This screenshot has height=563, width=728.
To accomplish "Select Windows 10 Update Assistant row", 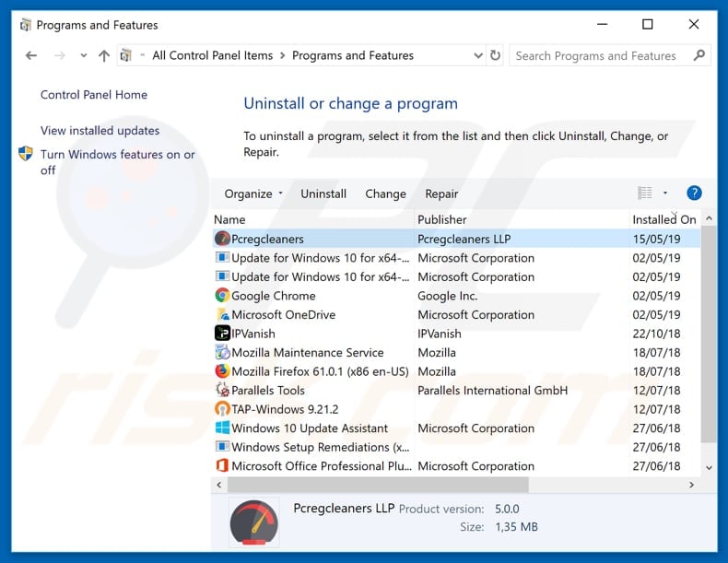I will point(456,428).
